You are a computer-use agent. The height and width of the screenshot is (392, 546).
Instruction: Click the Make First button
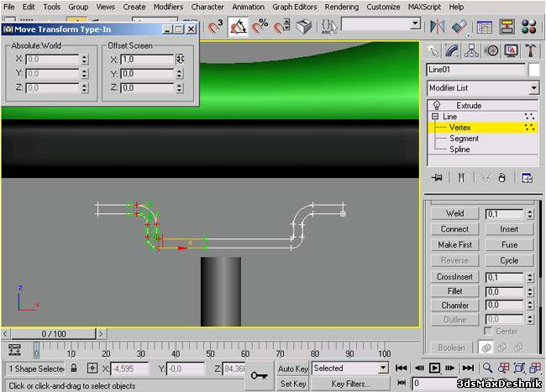tap(454, 244)
